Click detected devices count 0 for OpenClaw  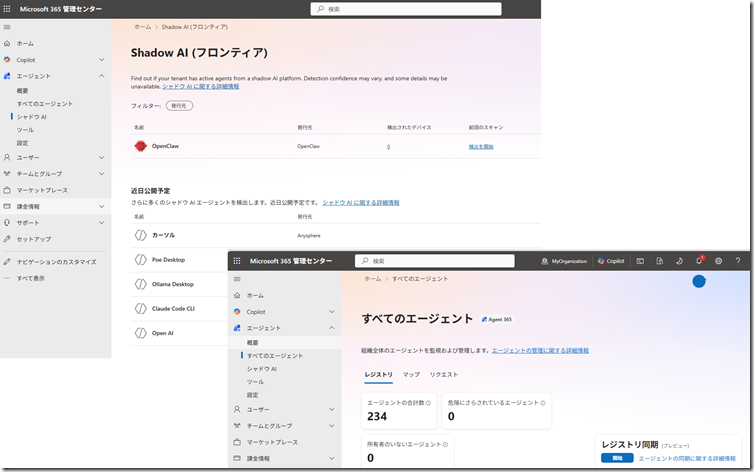pos(389,147)
